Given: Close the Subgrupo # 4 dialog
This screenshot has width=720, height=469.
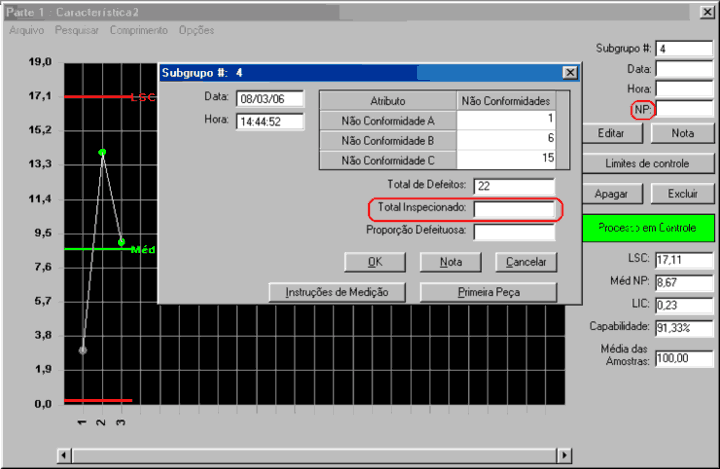Looking at the screenshot, I should (x=570, y=73).
